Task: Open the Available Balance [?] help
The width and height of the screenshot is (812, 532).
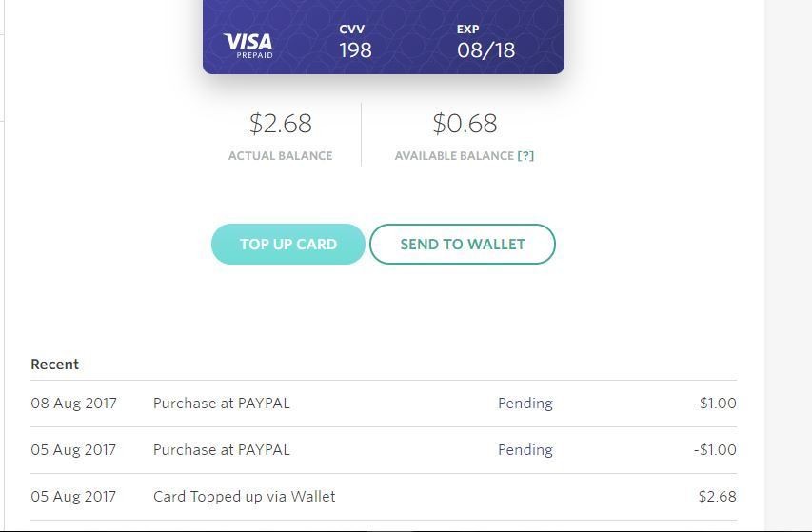Action: [525, 156]
